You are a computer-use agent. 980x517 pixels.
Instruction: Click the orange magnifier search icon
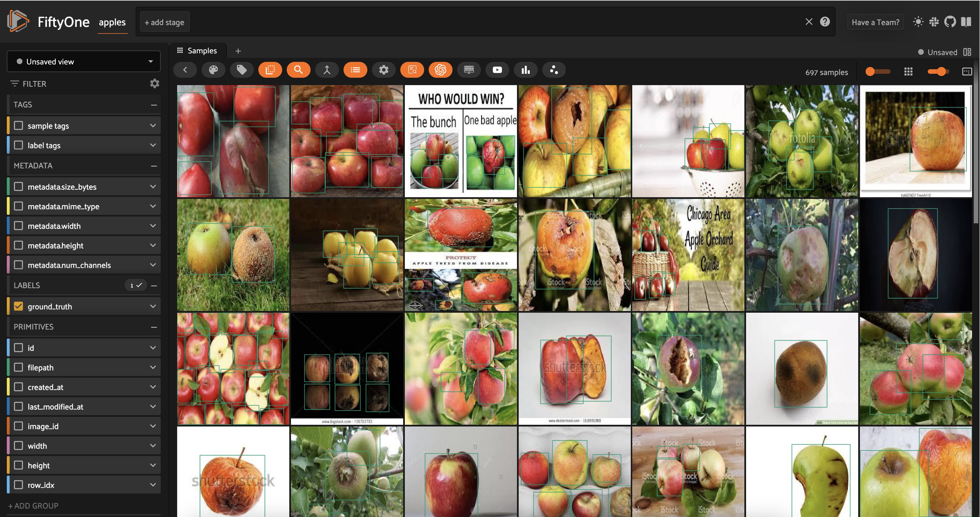[x=298, y=70]
